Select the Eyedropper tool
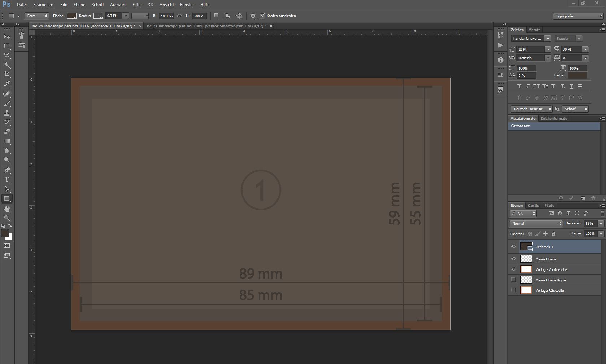Image resolution: width=606 pixels, height=364 pixels. pyautogui.click(x=7, y=84)
